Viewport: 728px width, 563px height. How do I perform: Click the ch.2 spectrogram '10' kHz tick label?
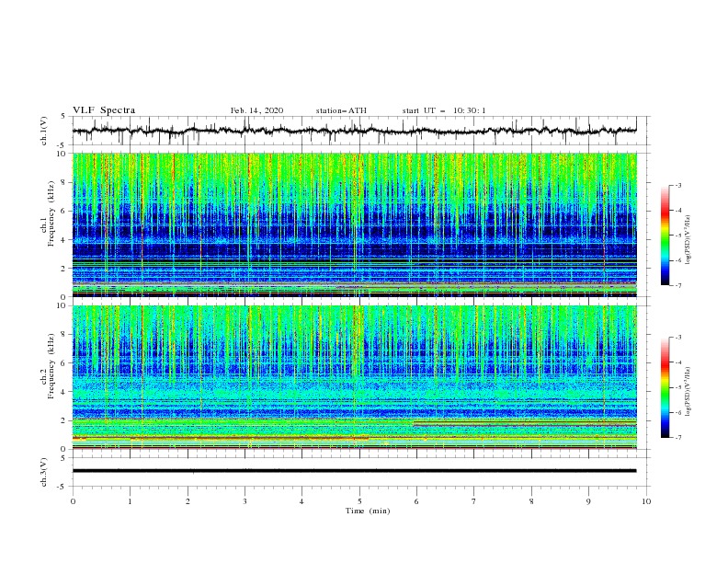pos(63,305)
